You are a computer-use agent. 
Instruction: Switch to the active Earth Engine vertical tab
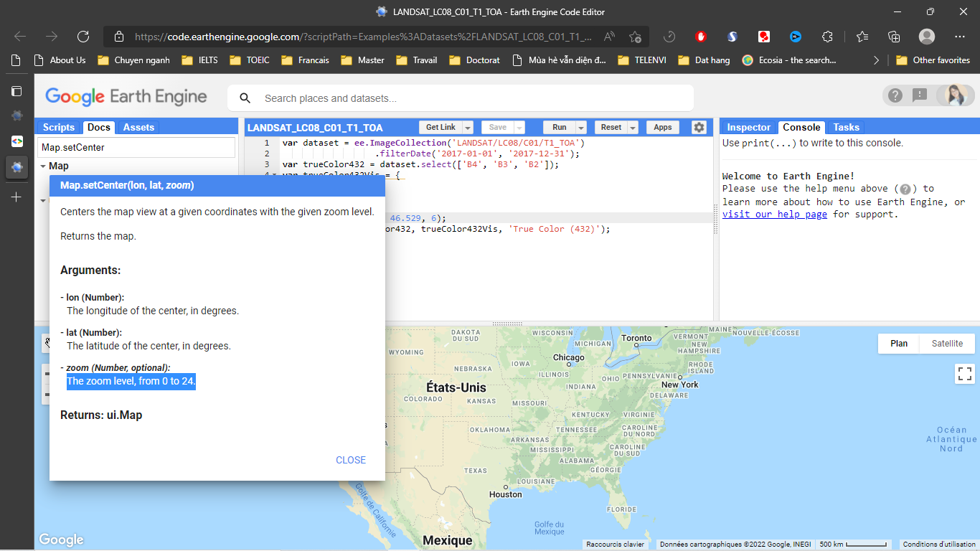tap(17, 167)
